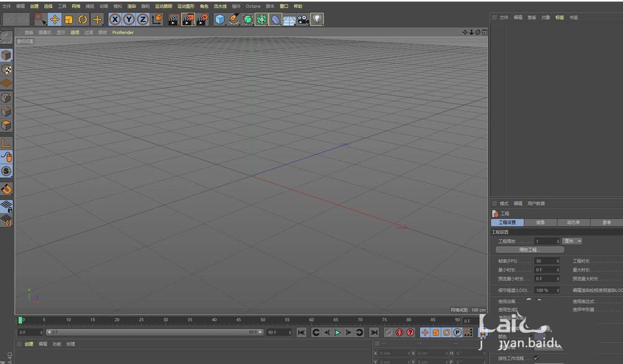The width and height of the screenshot is (623, 364).
Task: Click the 帧率(FPS) value field
Action: click(545, 261)
